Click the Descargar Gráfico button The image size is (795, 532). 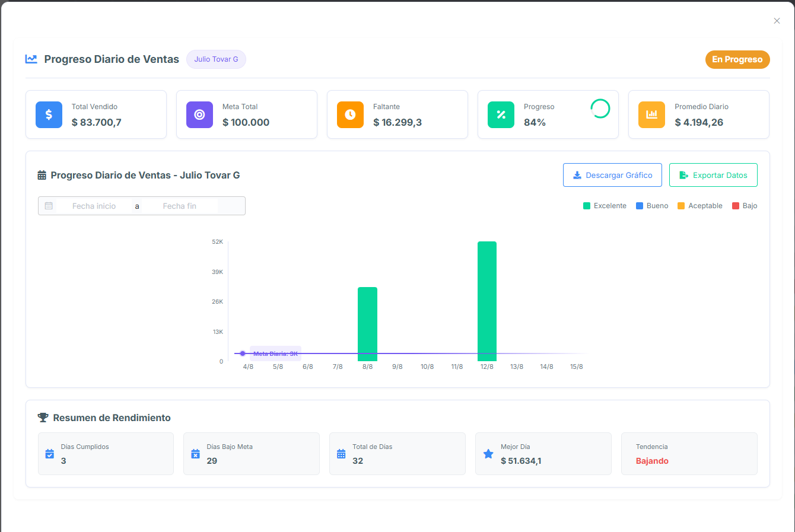[612, 175]
